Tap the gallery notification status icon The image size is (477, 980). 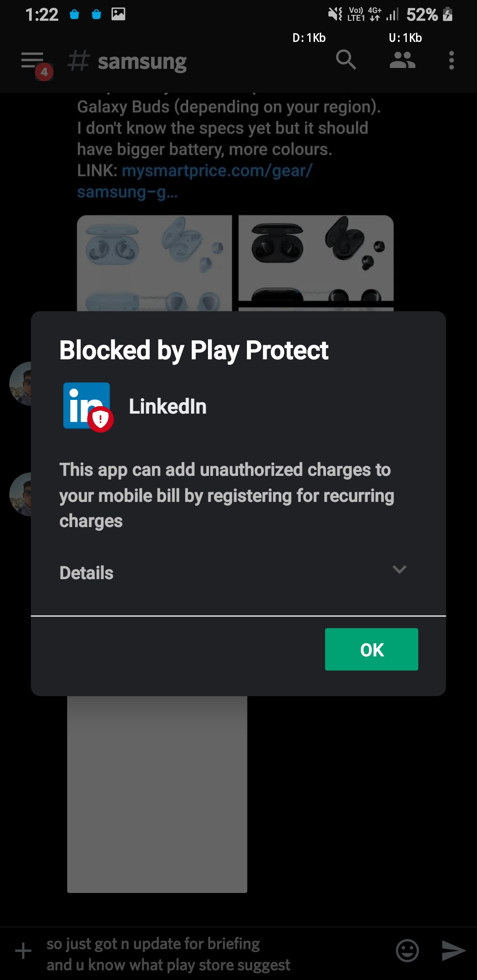click(x=118, y=14)
